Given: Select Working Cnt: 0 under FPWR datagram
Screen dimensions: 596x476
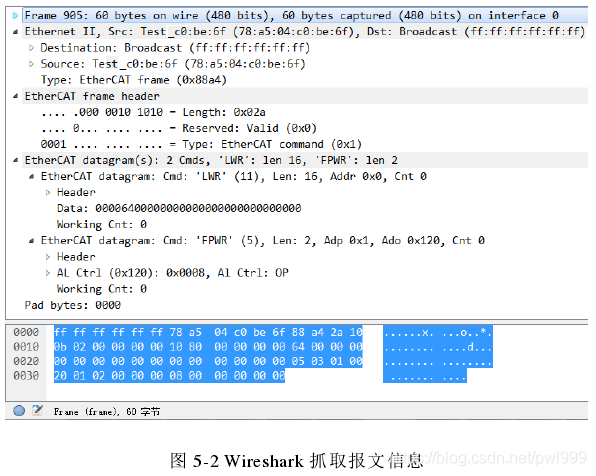Looking at the screenshot, I should point(102,289).
